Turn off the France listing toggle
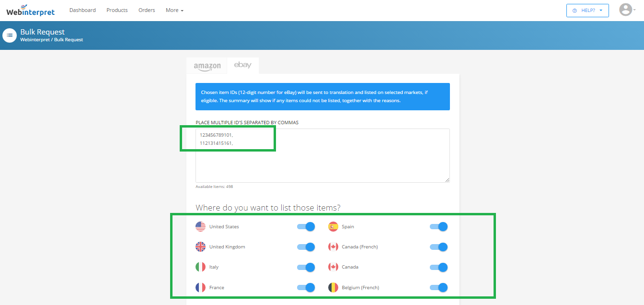The image size is (644, 305). (306, 288)
